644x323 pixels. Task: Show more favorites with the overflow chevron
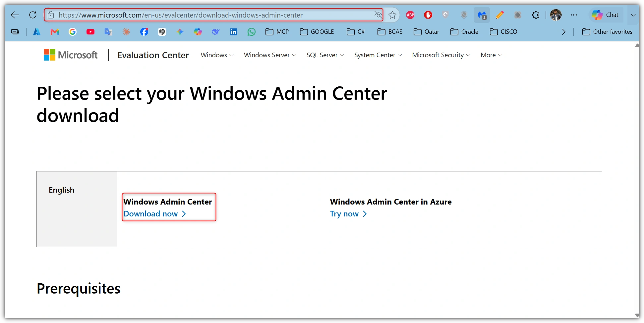pyautogui.click(x=564, y=32)
